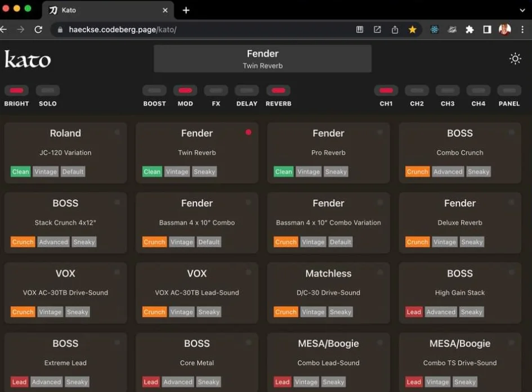Disable the MOD effect
Viewport: 532px width, 392px height.
[x=185, y=91]
